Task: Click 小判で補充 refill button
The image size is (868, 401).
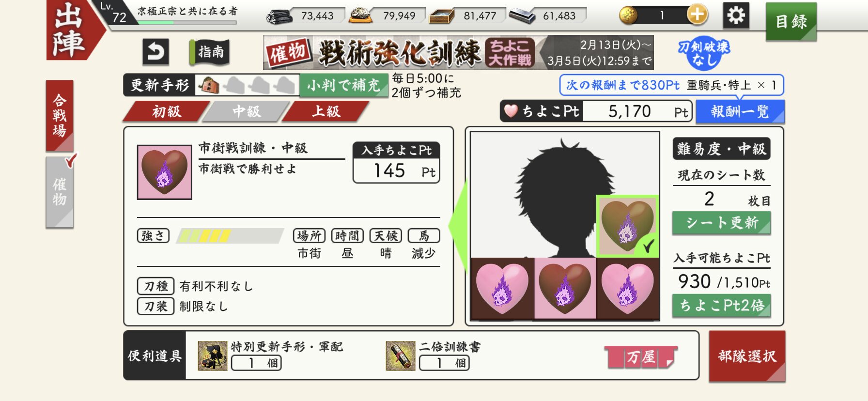Action: (343, 86)
